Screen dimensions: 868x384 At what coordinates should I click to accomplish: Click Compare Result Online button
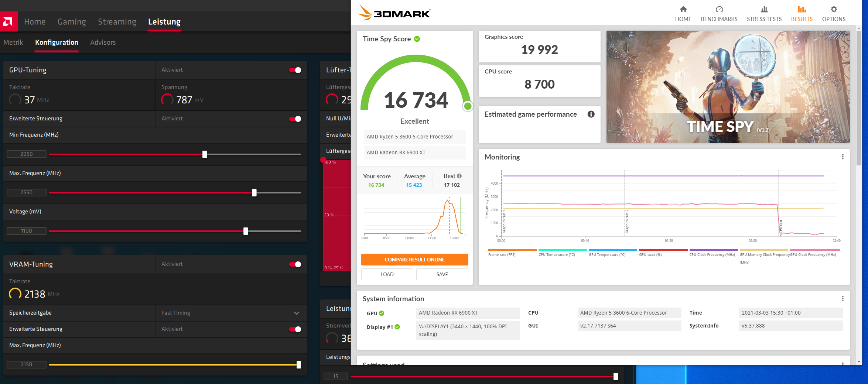pos(414,260)
